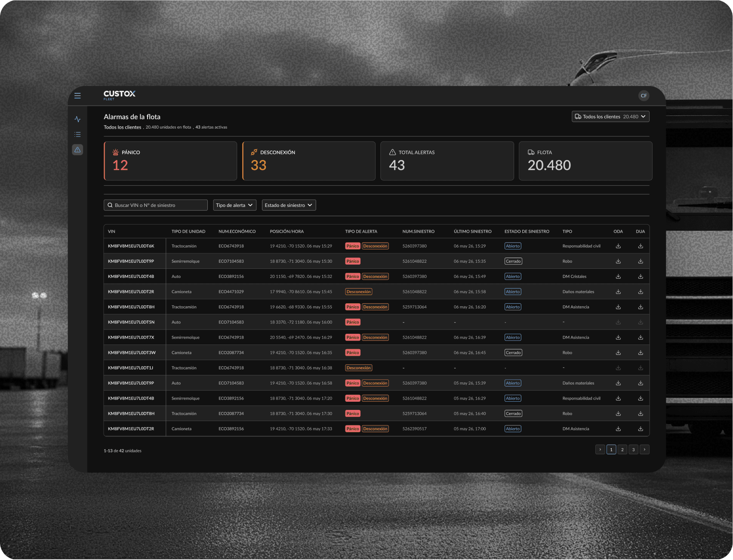Go to page 3 of results

[x=633, y=449]
